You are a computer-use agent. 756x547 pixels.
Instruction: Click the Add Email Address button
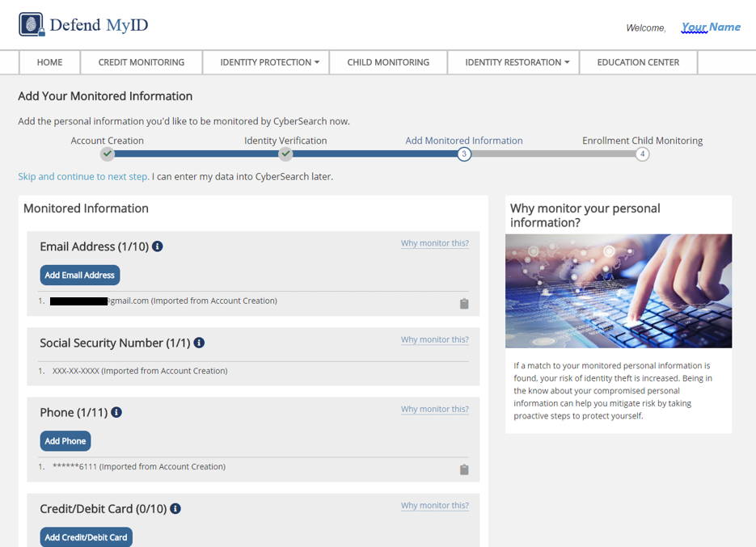pos(80,276)
